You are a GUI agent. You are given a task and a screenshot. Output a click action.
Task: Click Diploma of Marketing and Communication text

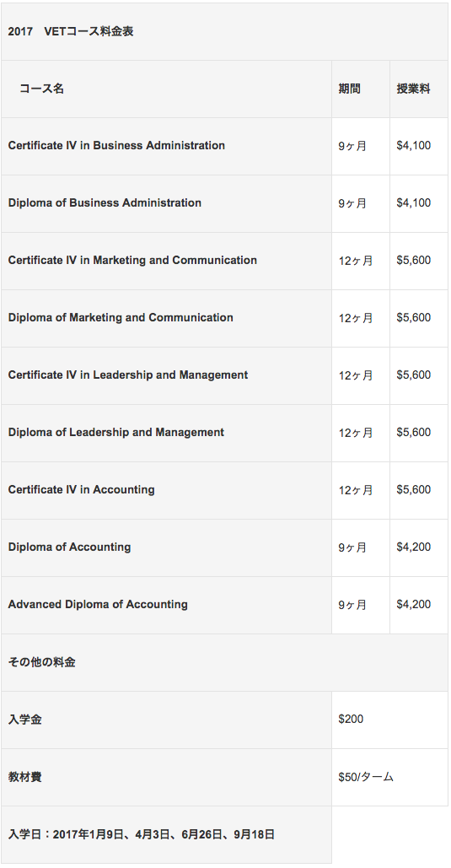(121, 318)
